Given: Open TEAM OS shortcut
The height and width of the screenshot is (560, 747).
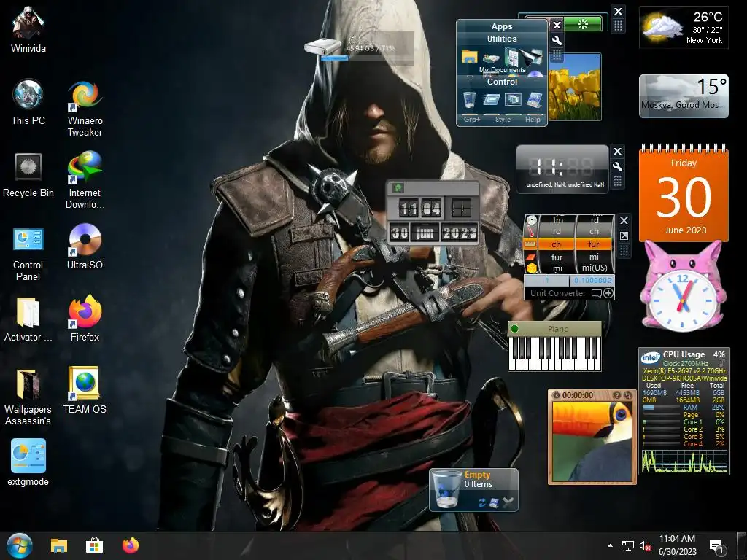Looking at the screenshot, I should [x=85, y=391].
